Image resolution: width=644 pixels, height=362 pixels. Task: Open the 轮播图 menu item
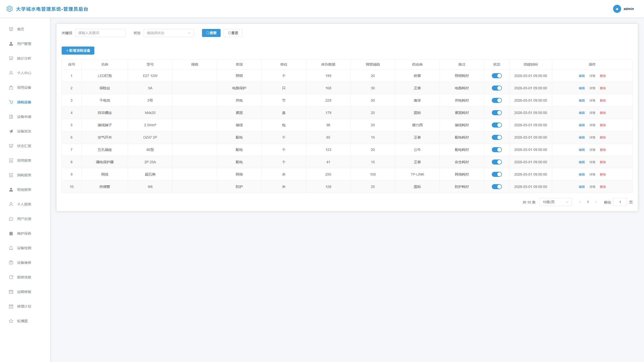[22, 321]
